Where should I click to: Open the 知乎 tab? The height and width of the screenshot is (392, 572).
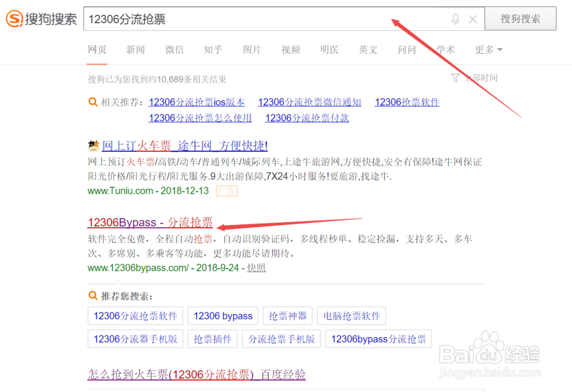(213, 50)
